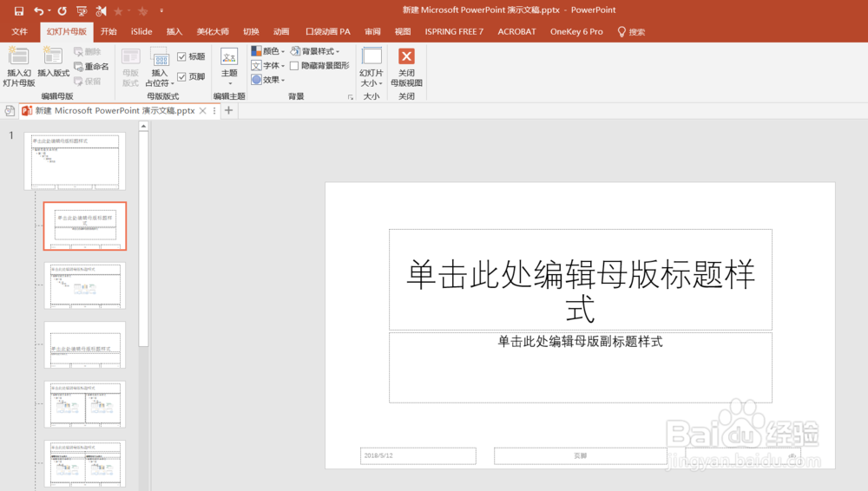868x491 pixels.
Task: Click the master title placeholder text
Action: (580, 291)
